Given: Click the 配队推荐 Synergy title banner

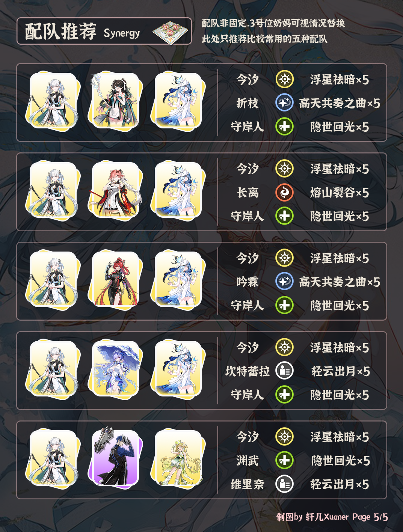Looking at the screenshot, I should pyautogui.click(x=104, y=31).
